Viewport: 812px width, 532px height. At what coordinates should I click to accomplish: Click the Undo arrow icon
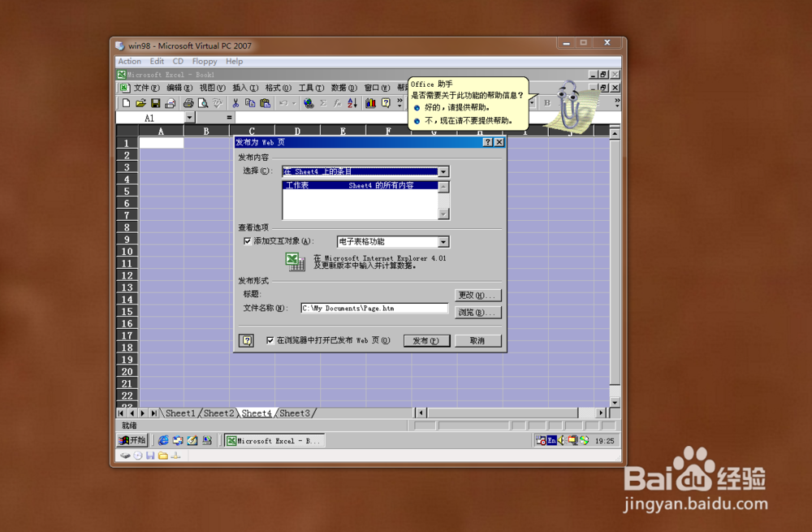283,103
